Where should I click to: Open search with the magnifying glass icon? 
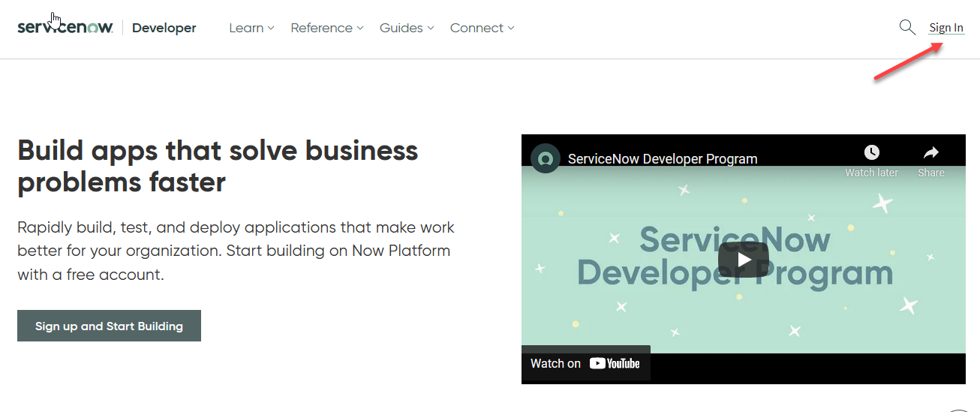pos(907,28)
